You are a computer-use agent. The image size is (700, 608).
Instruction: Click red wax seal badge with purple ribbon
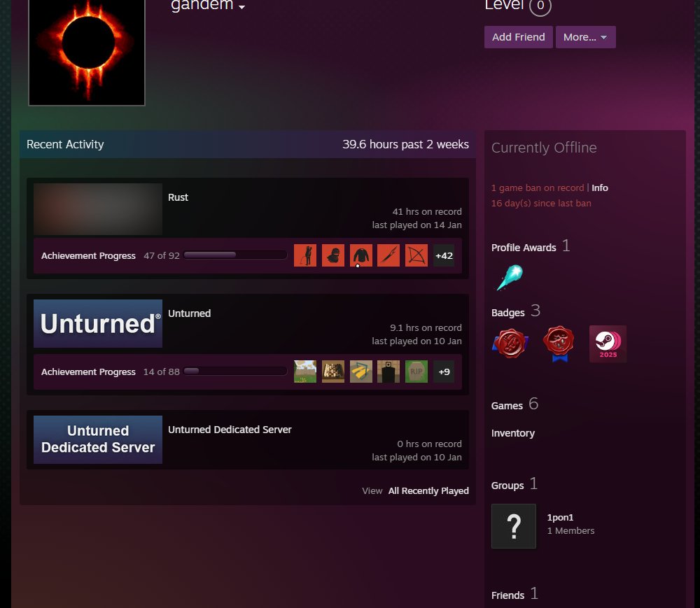click(510, 344)
